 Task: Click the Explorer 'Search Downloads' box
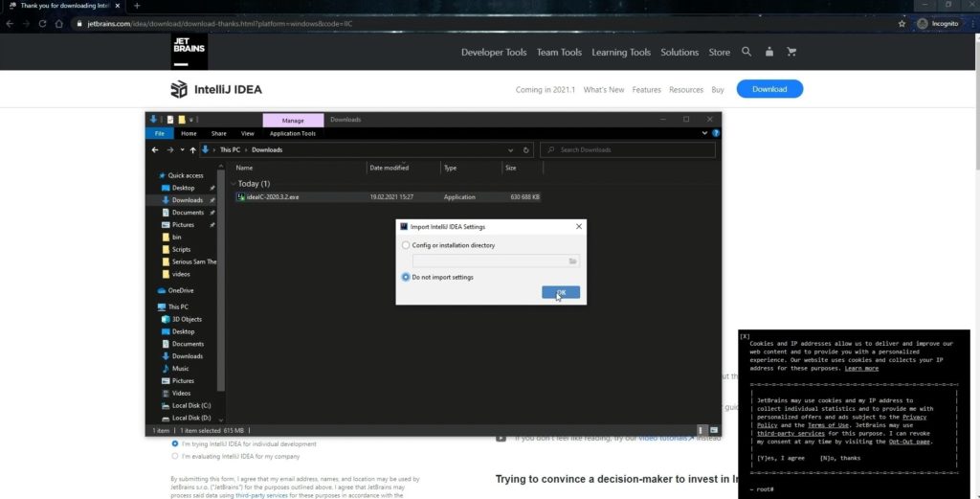coord(628,150)
